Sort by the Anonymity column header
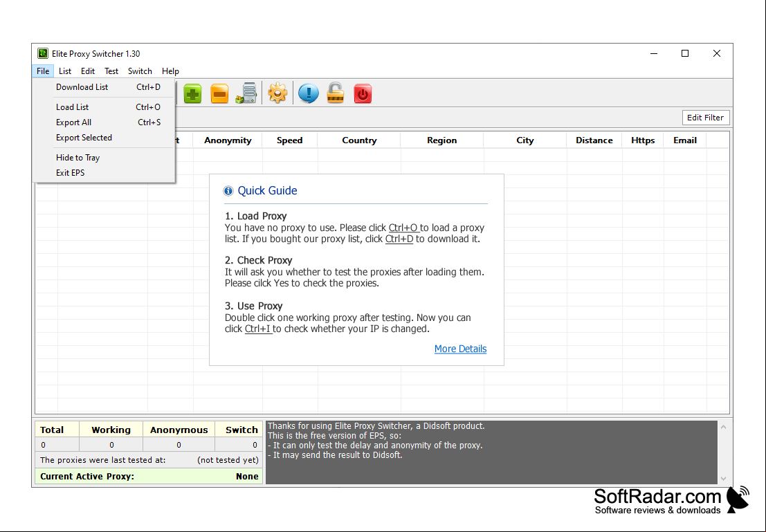The image size is (766, 532). (228, 140)
